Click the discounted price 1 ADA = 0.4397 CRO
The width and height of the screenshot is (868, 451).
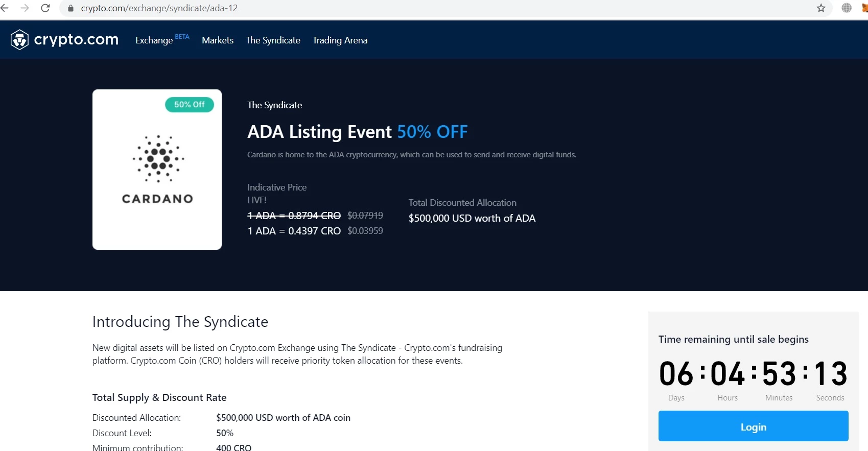coord(294,231)
